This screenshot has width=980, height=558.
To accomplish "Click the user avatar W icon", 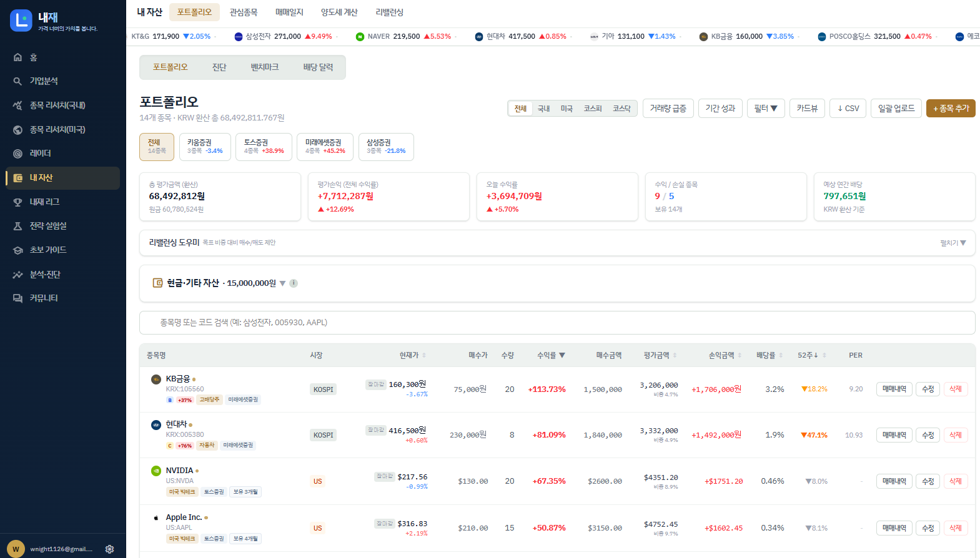I will 16,549.
